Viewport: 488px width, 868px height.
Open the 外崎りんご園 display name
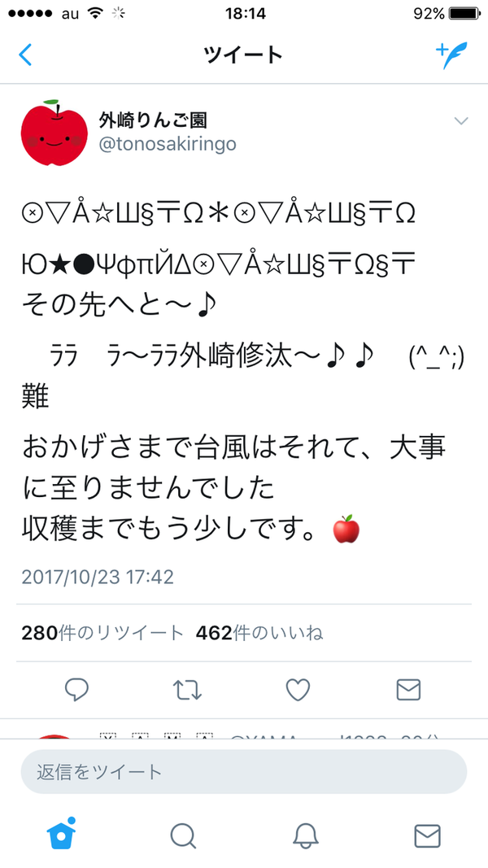tap(153, 119)
